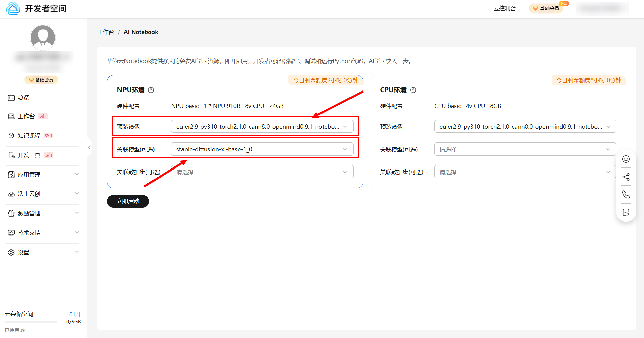Click the 技术支持 support screen icon
This screenshot has width=644, height=338.
pos(11,233)
